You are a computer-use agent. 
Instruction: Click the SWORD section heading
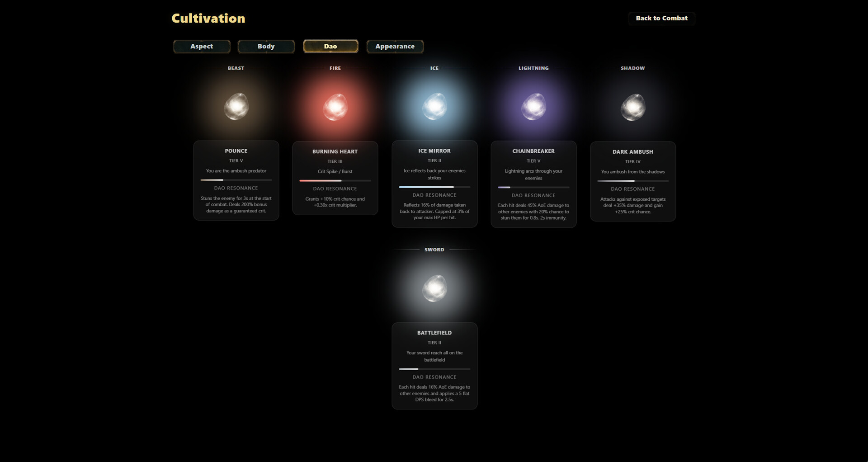tap(434, 250)
